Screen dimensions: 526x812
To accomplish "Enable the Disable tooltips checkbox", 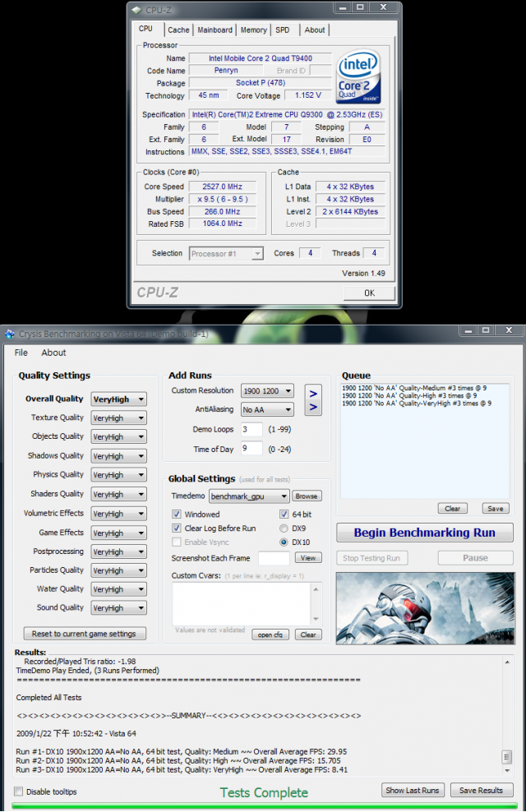I will click(x=19, y=791).
